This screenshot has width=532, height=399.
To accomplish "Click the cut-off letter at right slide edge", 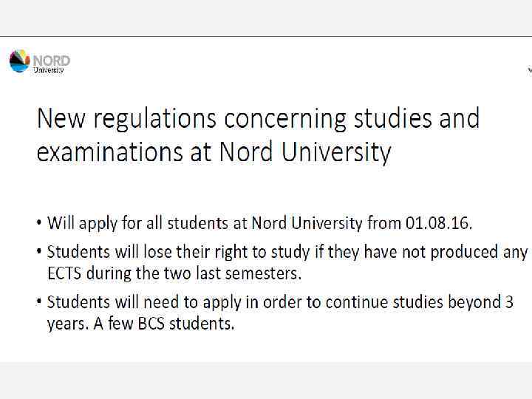I will 529,70.
